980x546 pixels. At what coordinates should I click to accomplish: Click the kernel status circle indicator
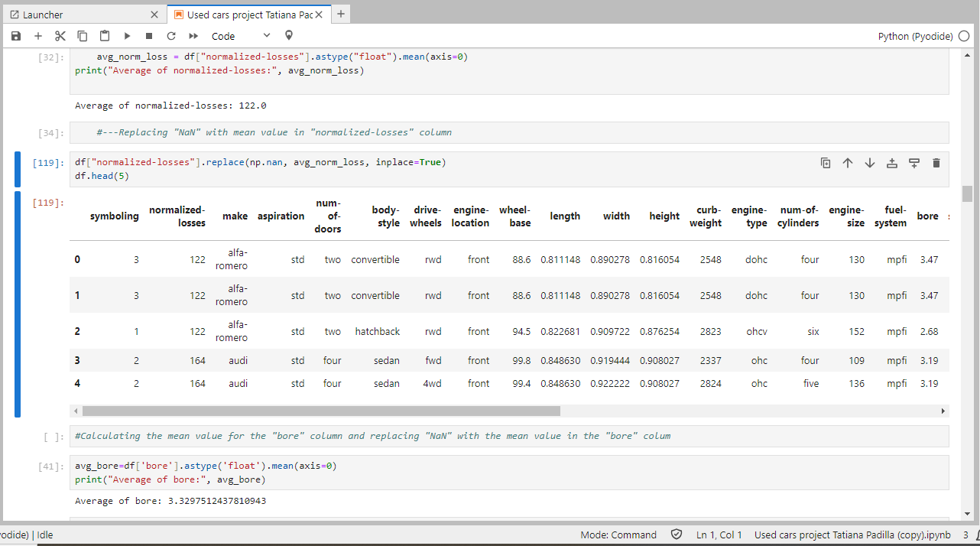964,36
